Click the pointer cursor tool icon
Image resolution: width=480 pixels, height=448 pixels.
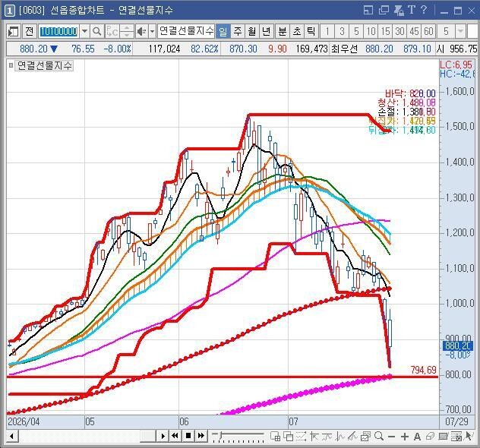click(x=469, y=436)
